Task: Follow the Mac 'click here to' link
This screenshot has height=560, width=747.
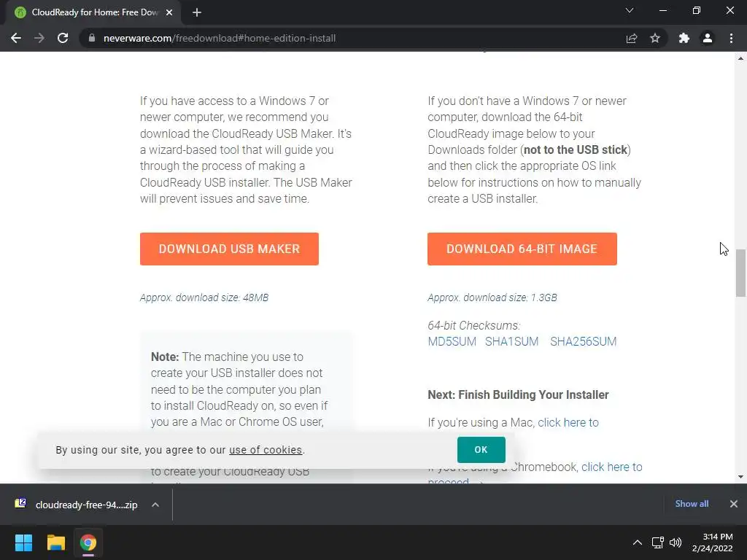Action: coord(568,422)
